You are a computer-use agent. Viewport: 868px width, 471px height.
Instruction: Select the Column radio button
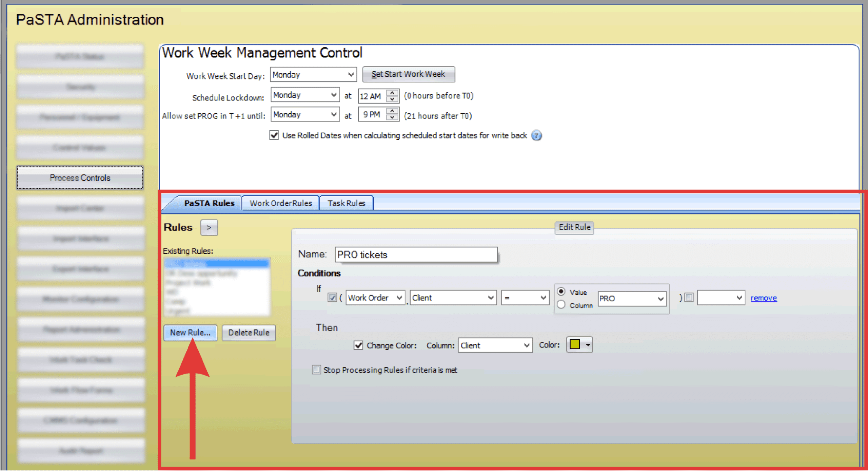[561, 305]
